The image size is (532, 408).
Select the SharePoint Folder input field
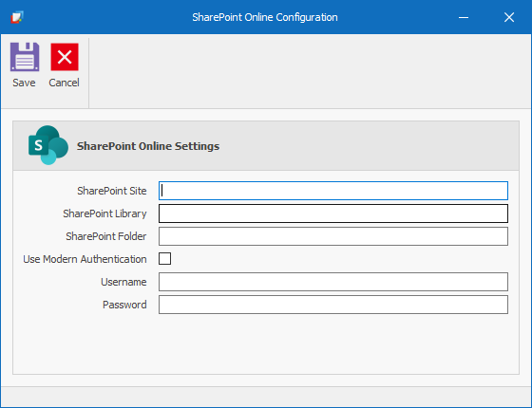point(333,236)
